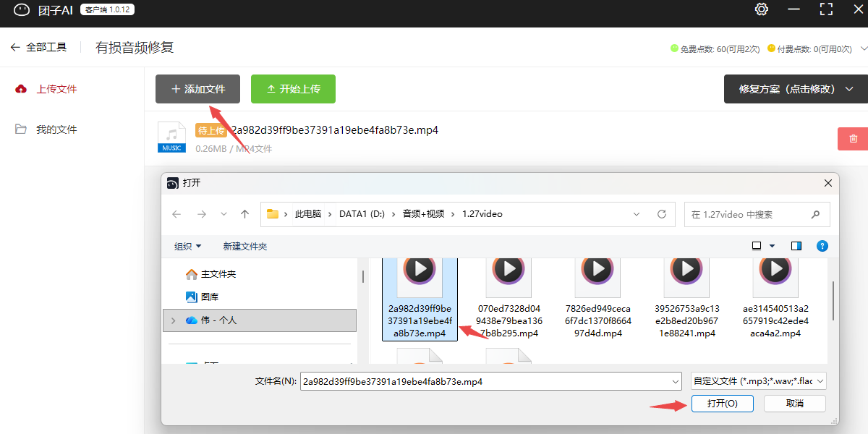Click the red trash delete button
868x434 pixels.
[853, 139]
